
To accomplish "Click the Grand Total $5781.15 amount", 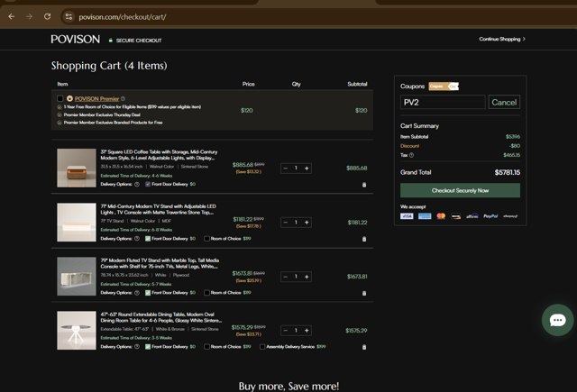I will point(507,172).
